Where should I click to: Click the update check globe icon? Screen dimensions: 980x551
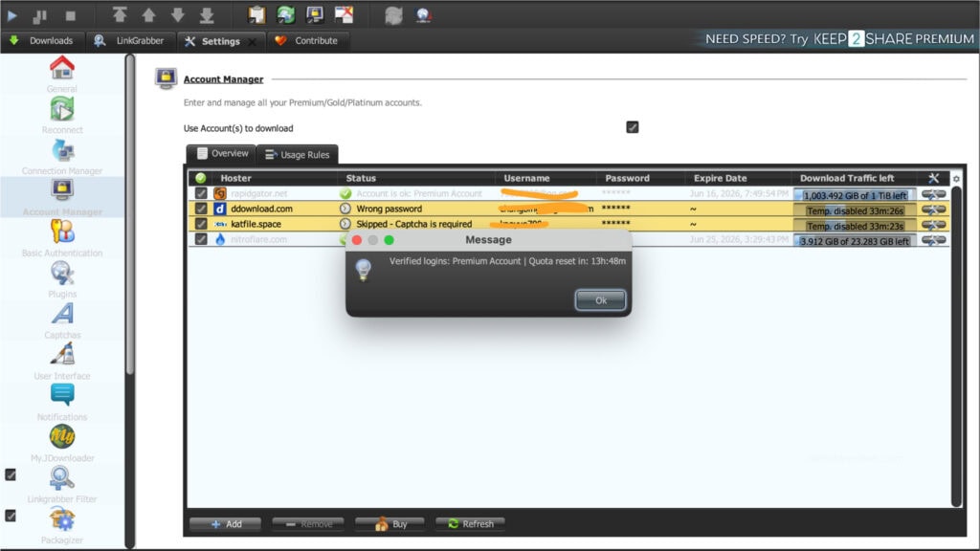[x=423, y=14]
